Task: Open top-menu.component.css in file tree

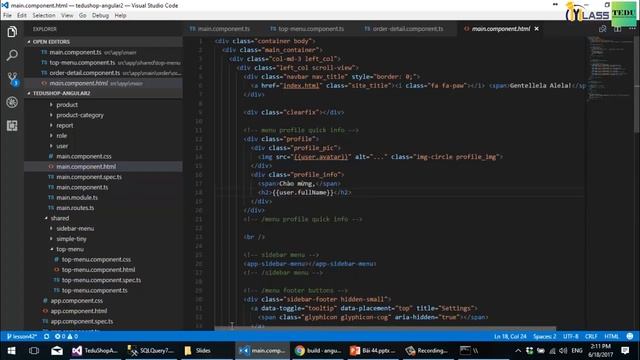Action: tap(96, 260)
